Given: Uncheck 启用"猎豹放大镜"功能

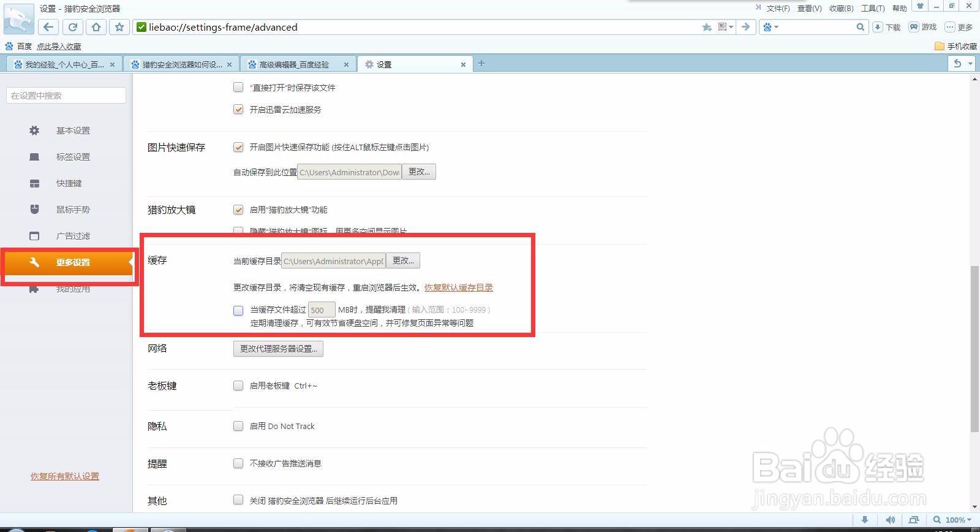Looking at the screenshot, I should (x=238, y=210).
